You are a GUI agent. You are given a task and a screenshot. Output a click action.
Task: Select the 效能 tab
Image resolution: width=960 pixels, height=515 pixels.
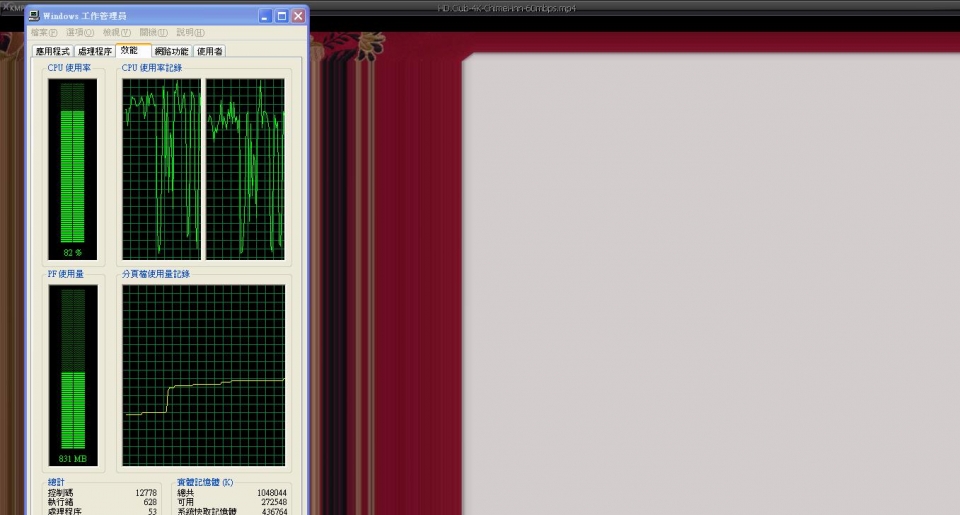[133, 50]
